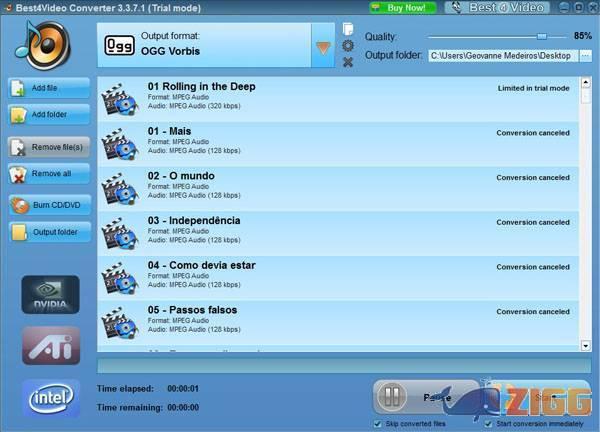Click the NVIDIA acceleration icon
Viewport: 600px width, 432px height.
coord(51,294)
